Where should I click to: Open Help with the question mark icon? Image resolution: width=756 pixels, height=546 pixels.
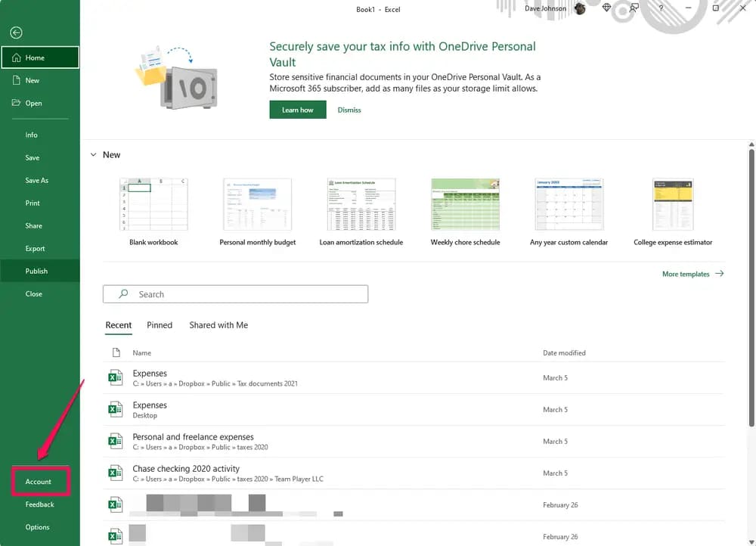(x=661, y=8)
